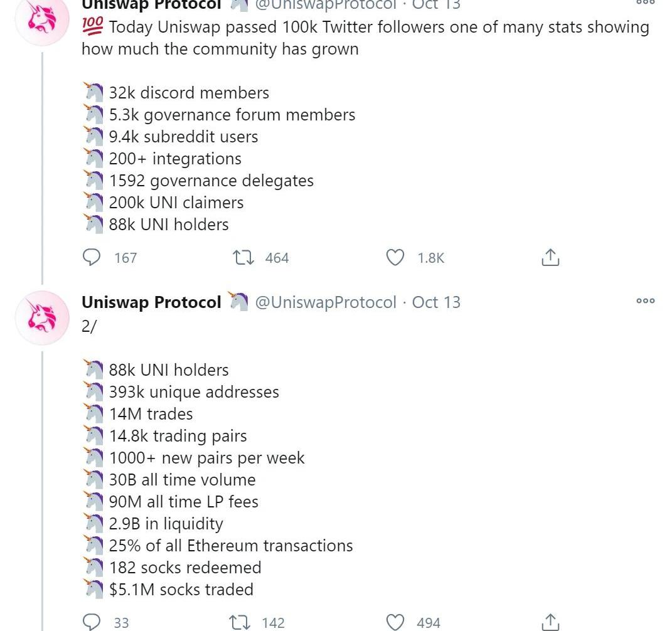Click the Uniswap avatar on the second tweet
The width and height of the screenshot is (672, 631).
tap(42, 318)
